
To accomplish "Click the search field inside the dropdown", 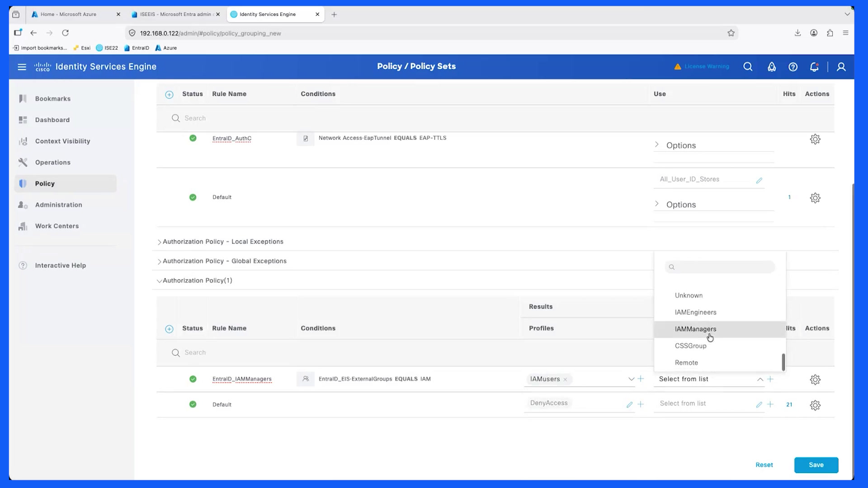I will [x=720, y=267].
